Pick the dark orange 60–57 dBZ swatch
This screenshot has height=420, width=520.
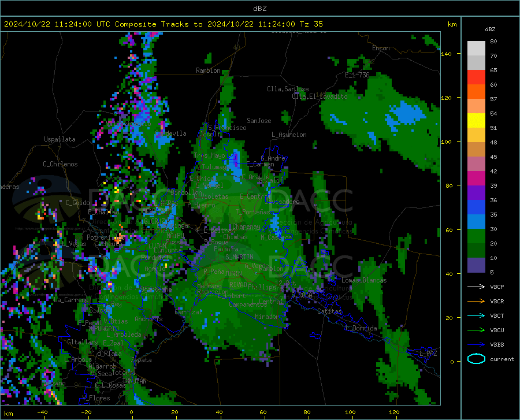coord(476,92)
